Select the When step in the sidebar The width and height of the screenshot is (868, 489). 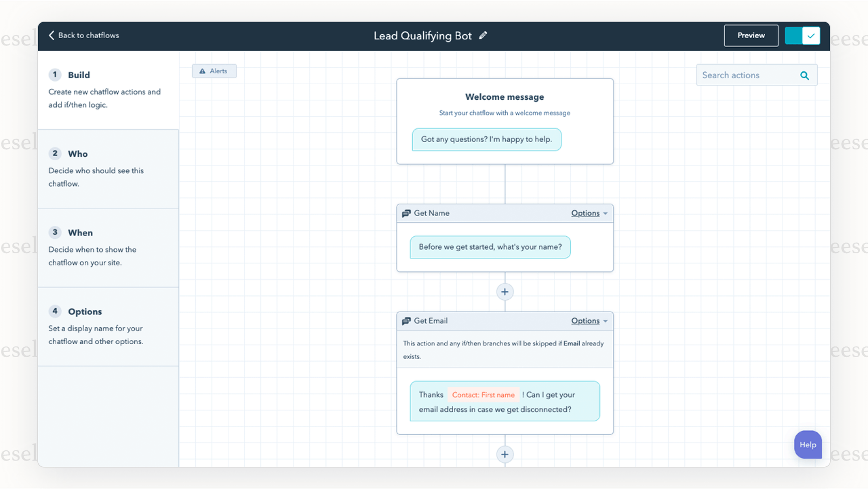tap(80, 233)
